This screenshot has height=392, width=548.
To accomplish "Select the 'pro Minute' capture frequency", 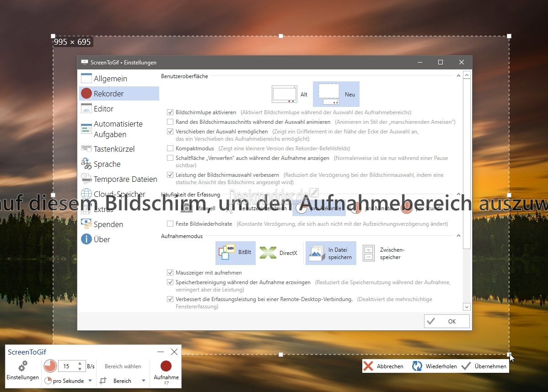I will (x=371, y=208).
